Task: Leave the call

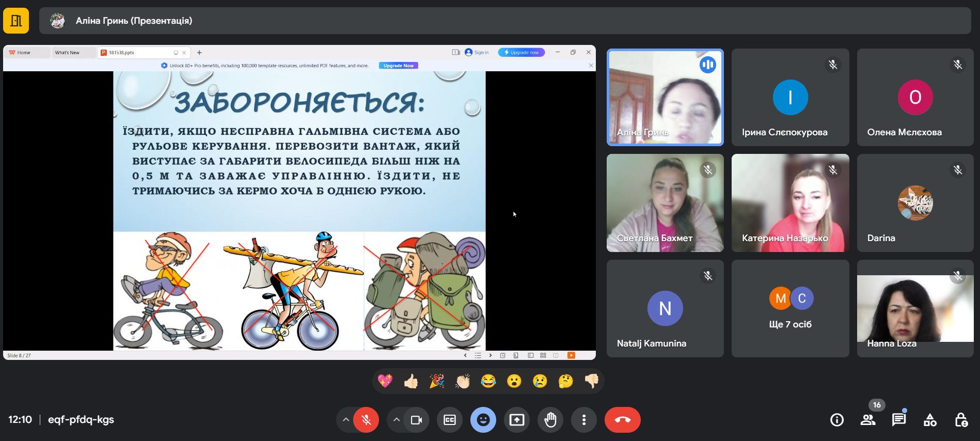Action: coord(622,420)
